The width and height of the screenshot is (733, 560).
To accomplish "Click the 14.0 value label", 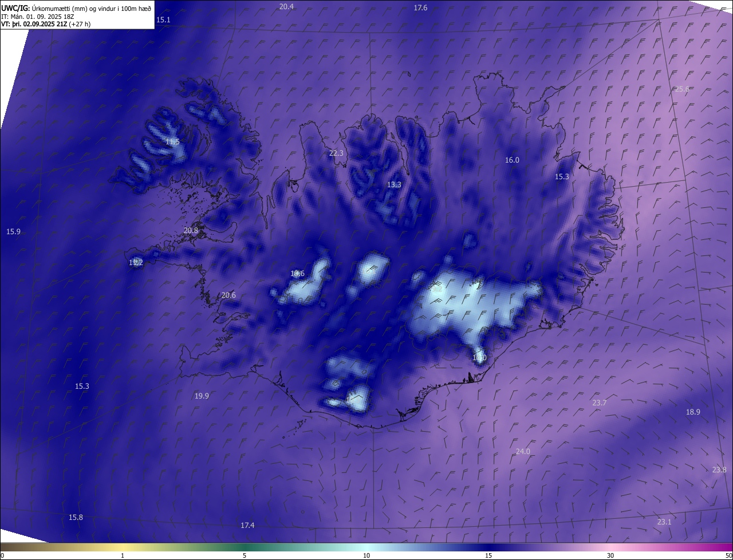I will coord(479,358).
